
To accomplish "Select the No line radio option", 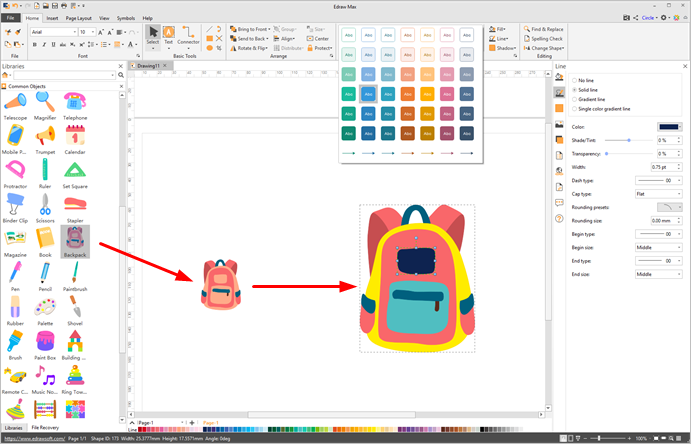I will (x=574, y=78).
